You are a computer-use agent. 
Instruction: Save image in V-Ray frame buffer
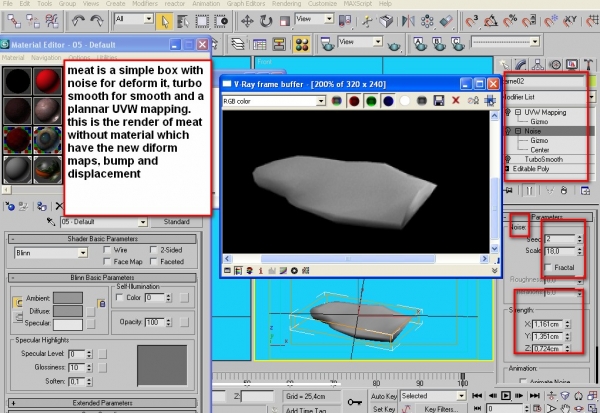pos(439,101)
